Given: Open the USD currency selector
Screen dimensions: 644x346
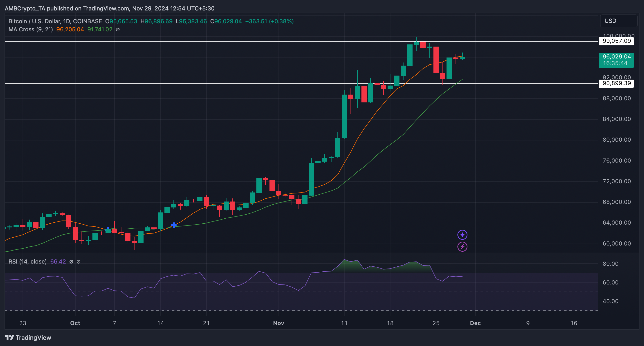Looking at the screenshot, I should (x=619, y=21).
